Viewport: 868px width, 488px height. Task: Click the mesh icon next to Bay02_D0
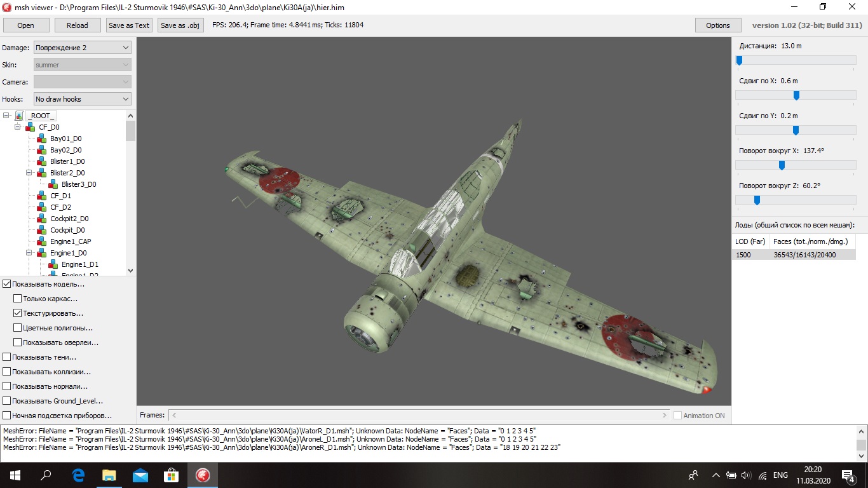tap(41, 150)
